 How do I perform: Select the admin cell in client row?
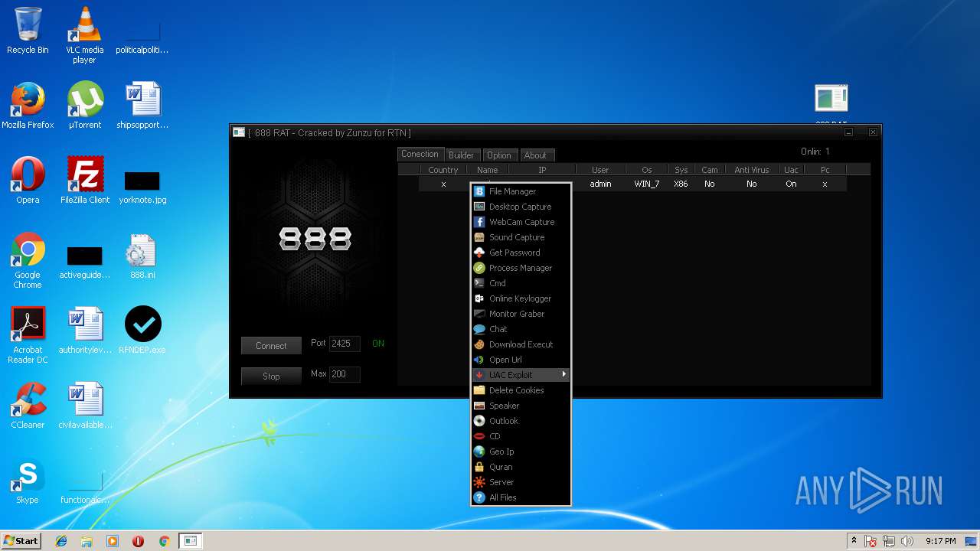pyautogui.click(x=600, y=184)
